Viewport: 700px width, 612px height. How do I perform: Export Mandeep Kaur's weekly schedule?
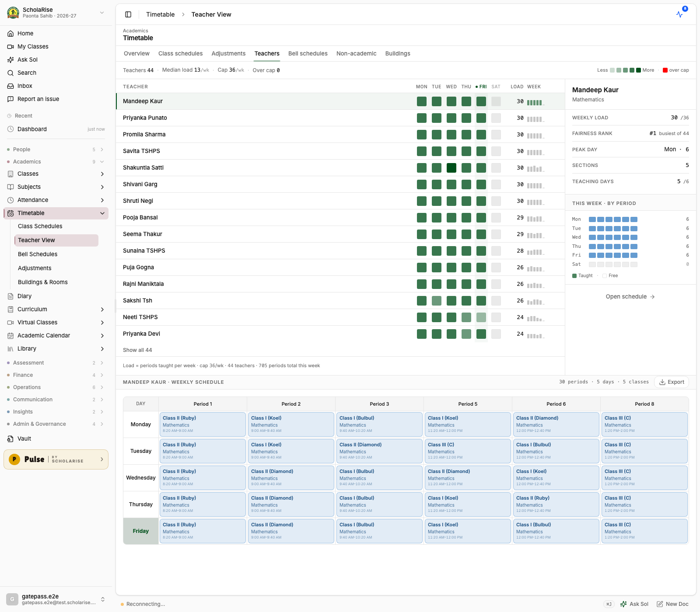tap(672, 382)
